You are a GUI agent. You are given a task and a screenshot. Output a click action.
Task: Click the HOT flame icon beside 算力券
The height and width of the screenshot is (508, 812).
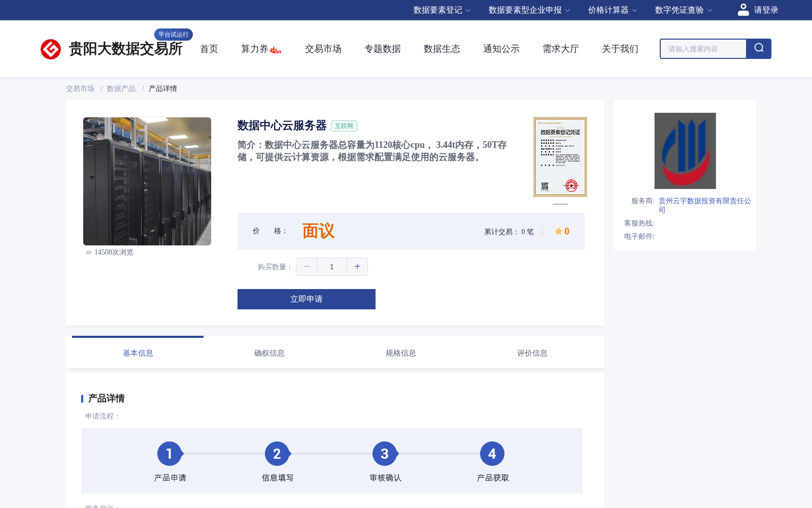tap(276, 50)
